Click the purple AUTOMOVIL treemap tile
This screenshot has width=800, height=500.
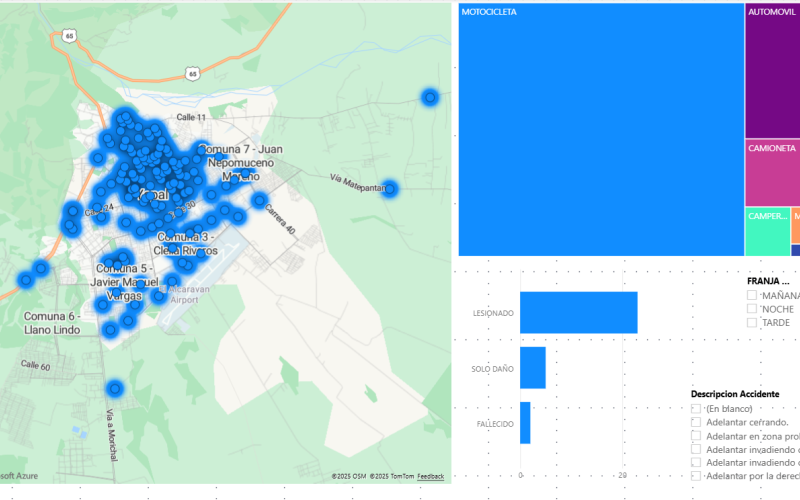[772, 70]
